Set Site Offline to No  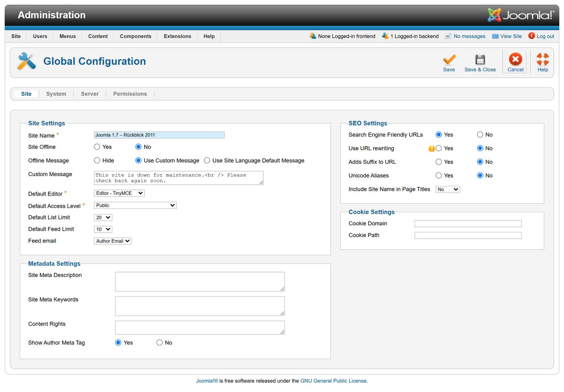click(139, 147)
